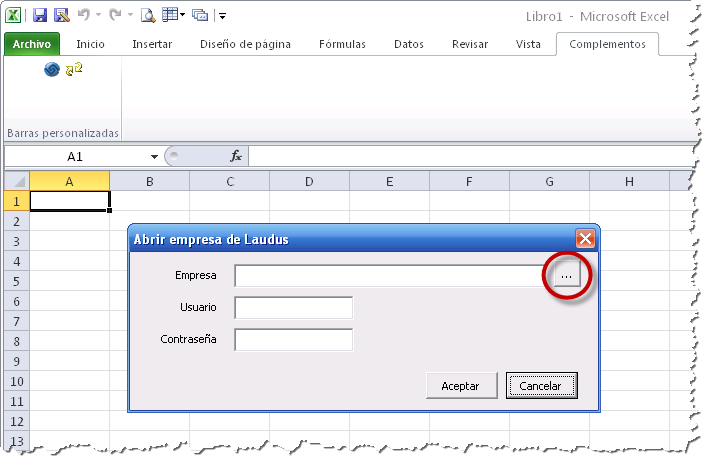
Task: Select column B header
Action: click(x=150, y=182)
